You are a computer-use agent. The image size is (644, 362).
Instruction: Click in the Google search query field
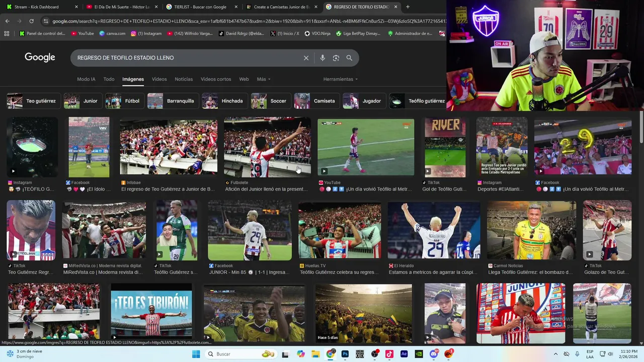pyautogui.click(x=186, y=58)
